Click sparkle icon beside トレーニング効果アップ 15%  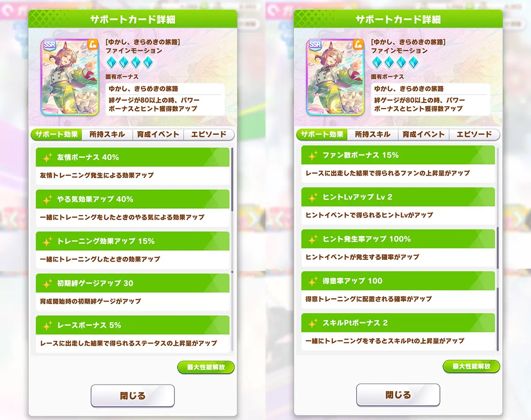point(47,241)
